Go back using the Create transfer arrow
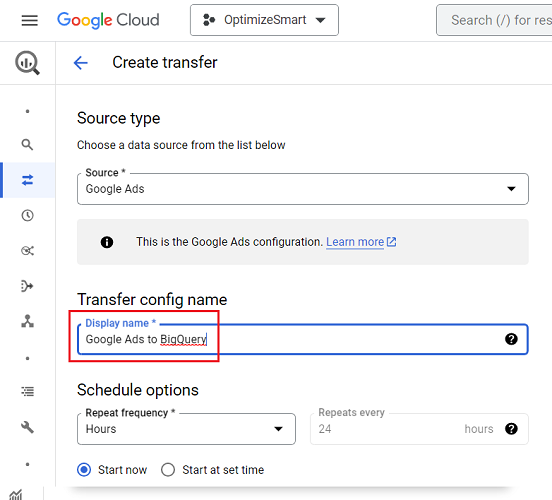Image resolution: width=552 pixels, height=500 pixels. coord(81,63)
